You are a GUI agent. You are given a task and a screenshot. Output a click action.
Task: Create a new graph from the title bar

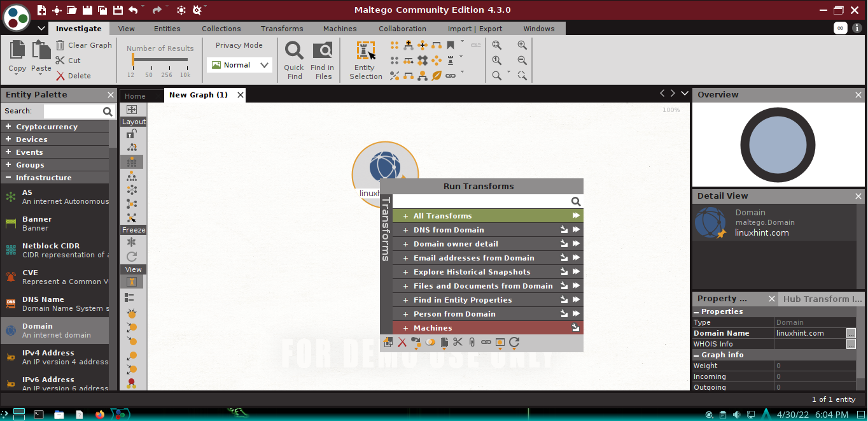point(41,10)
